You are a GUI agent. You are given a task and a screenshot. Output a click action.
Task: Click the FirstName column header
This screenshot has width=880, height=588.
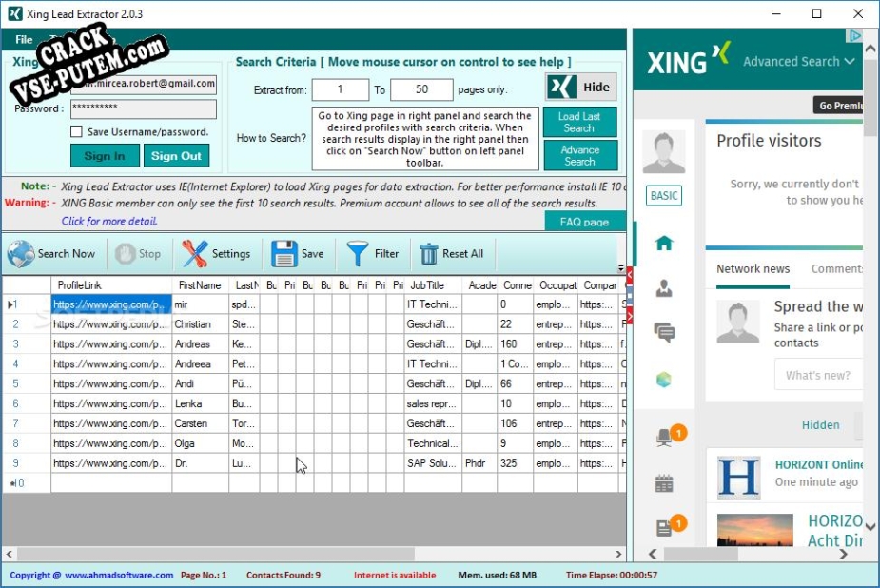200,285
